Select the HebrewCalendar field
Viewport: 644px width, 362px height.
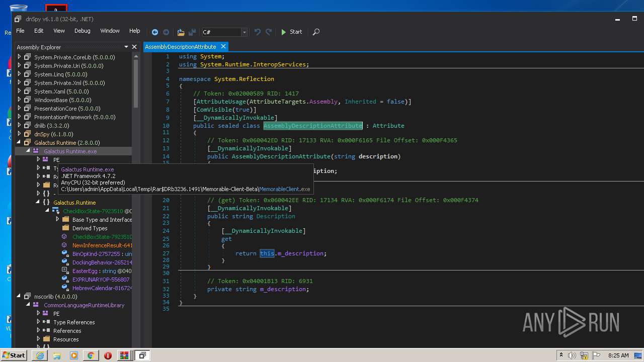click(x=102, y=288)
